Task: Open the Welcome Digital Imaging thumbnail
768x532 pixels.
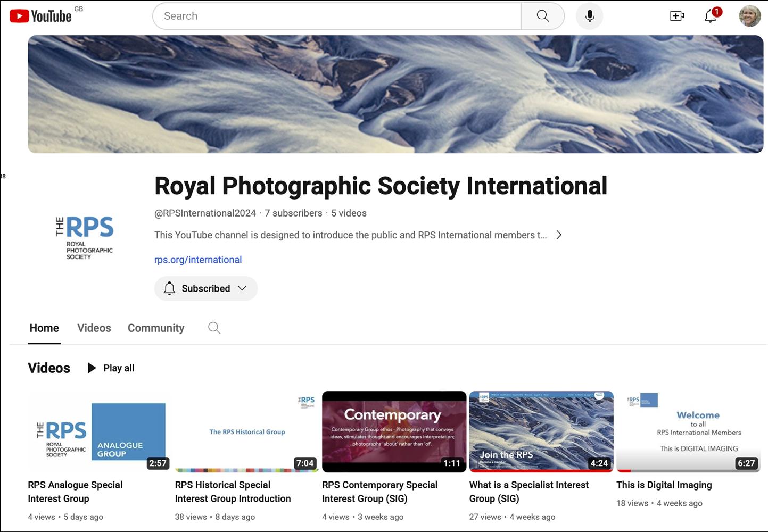Action: pyautogui.click(x=689, y=431)
